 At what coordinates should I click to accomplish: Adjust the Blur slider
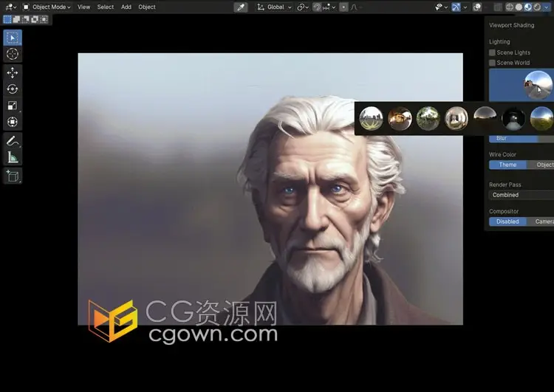coord(521,139)
